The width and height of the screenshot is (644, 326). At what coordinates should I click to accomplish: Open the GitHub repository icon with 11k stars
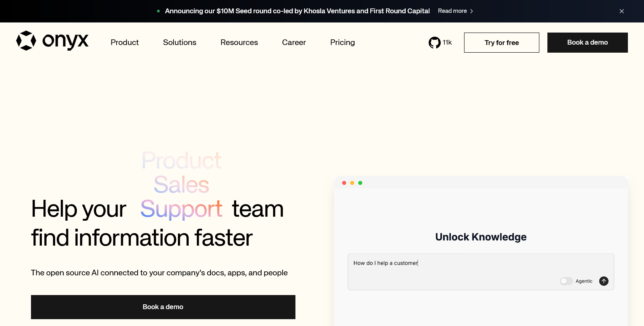(435, 43)
